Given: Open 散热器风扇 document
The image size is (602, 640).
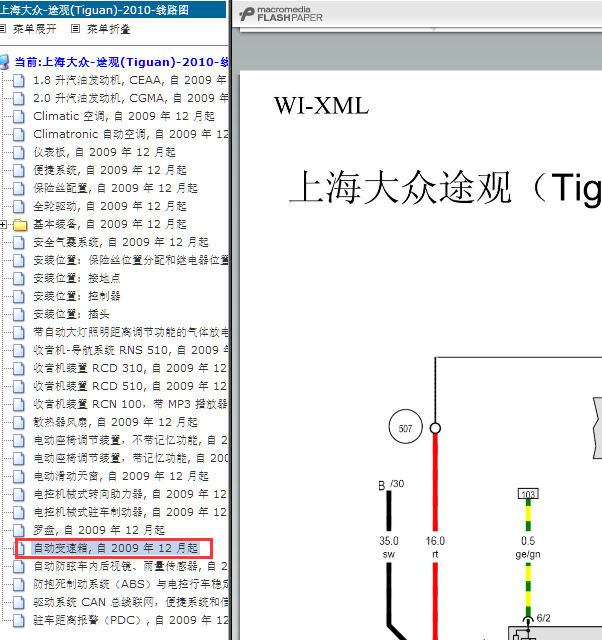Looking at the screenshot, I should 116,422.
